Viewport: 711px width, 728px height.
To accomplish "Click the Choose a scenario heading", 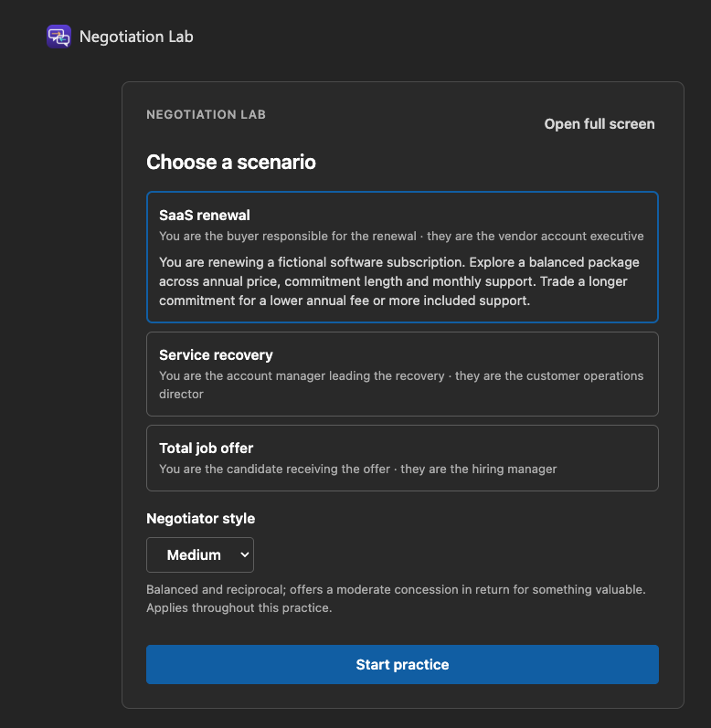I will pyautogui.click(x=231, y=162).
